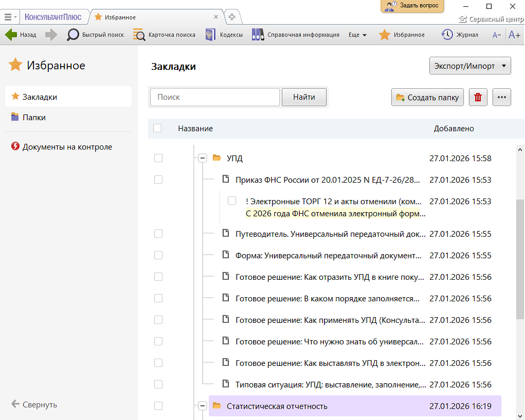Increase font size with A+ icon

tap(514, 35)
